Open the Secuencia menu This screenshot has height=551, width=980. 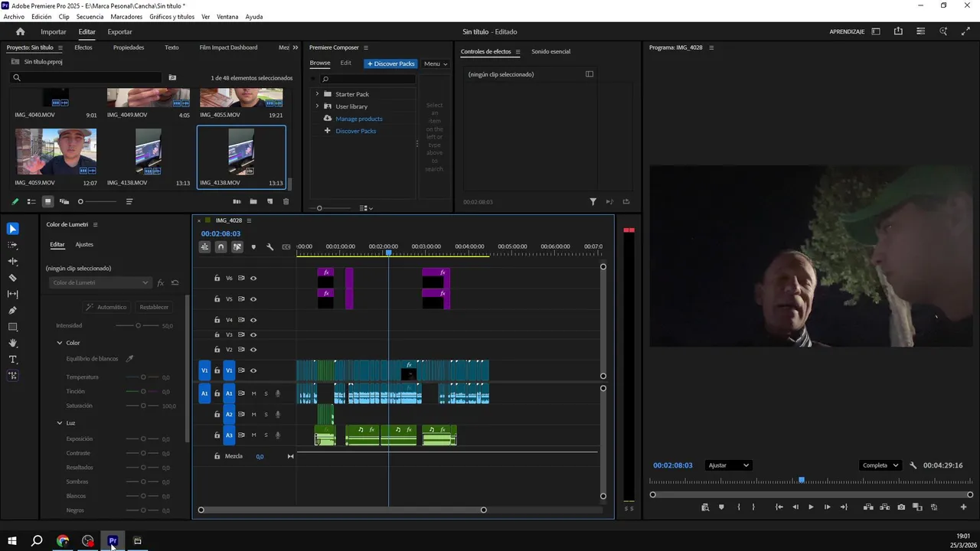pyautogui.click(x=90, y=17)
